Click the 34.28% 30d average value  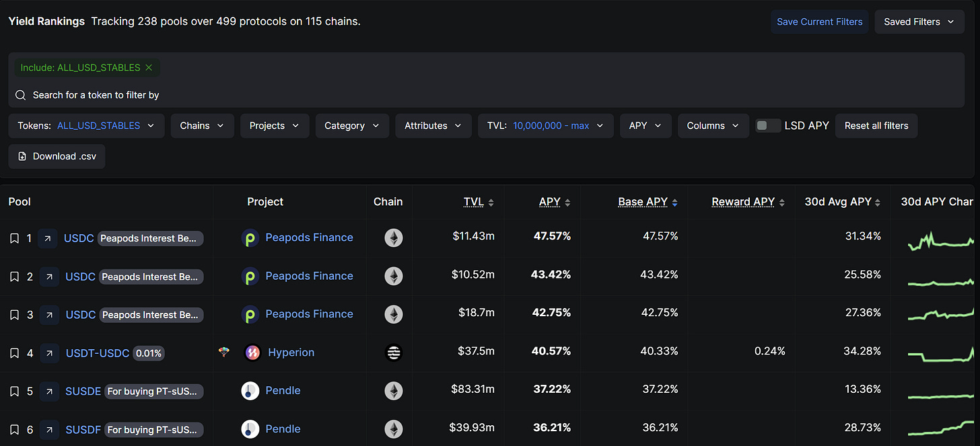click(x=863, y=350)
